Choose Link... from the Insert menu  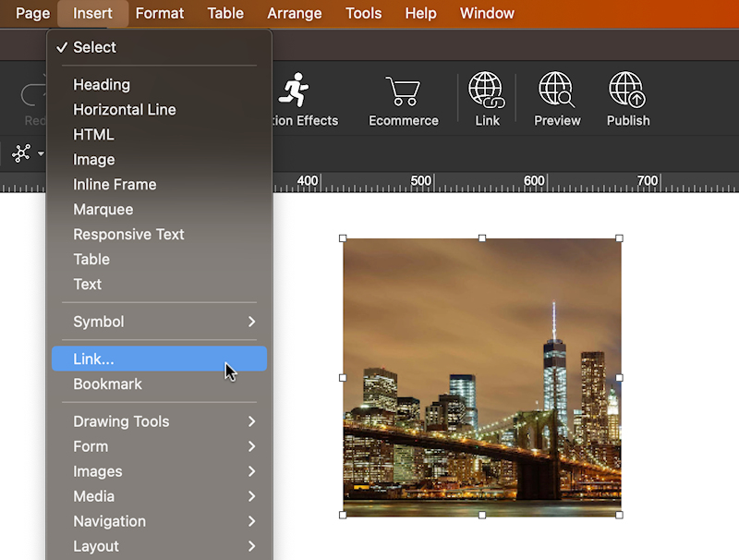pyautogui.click(x=159, y=359)
